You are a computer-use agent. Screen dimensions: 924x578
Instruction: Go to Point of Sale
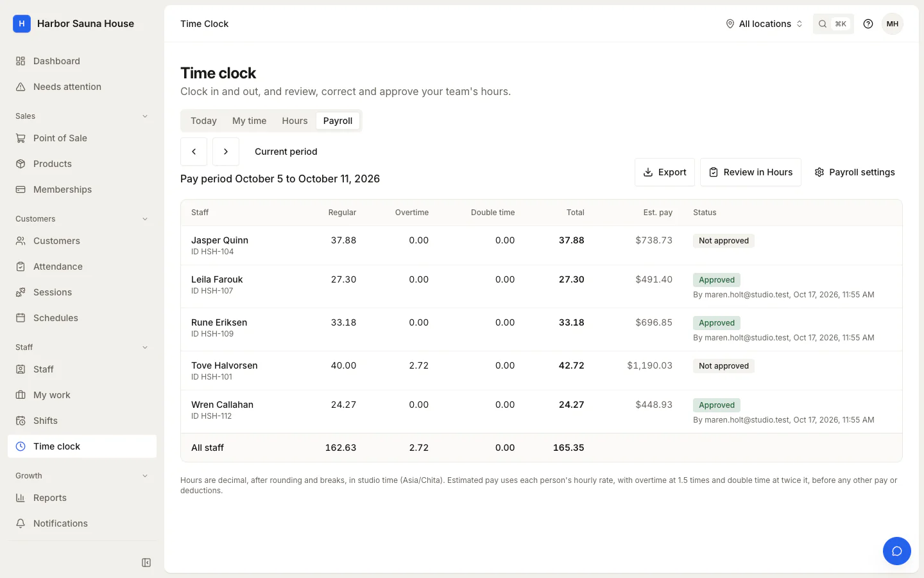pos(82,138)
